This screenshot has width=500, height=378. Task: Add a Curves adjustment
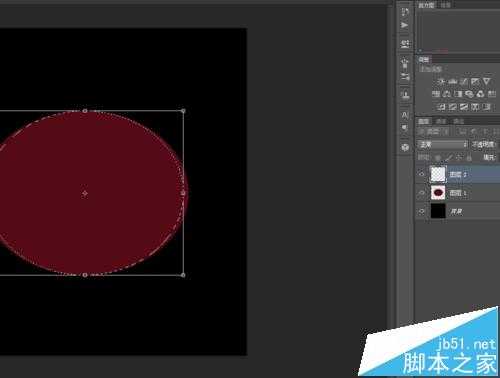[464, 81]
